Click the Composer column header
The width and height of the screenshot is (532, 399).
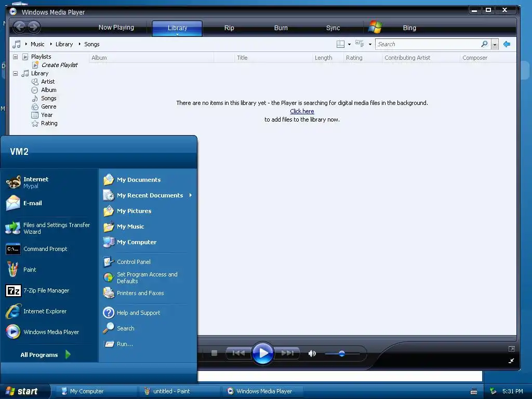tap(488, 58)
